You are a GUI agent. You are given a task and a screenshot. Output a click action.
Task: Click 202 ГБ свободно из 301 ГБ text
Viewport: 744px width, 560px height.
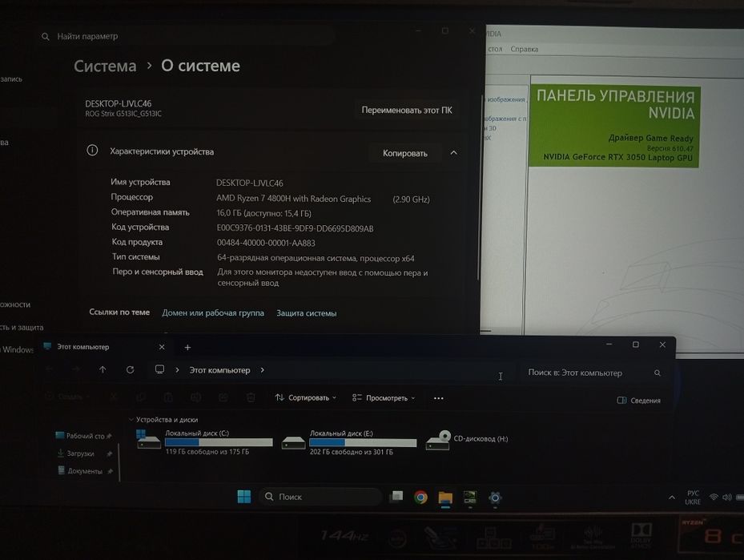(x=352, y=453)
